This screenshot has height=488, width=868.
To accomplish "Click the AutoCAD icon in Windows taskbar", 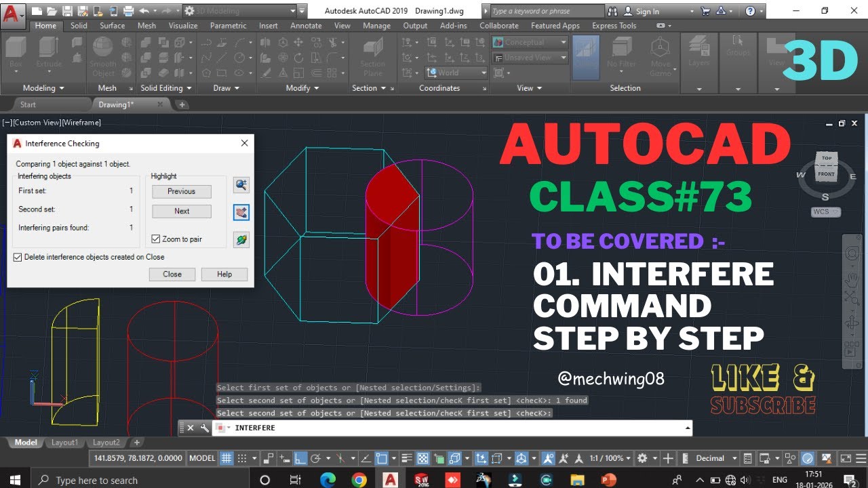I will coord(390,480).
